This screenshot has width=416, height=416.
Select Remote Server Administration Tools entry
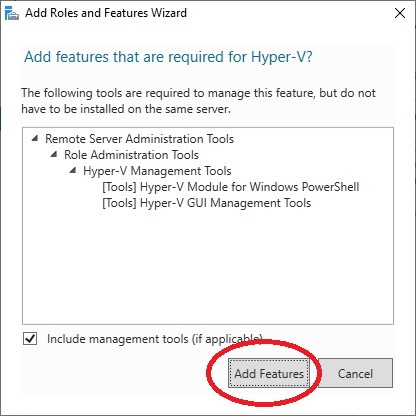point(139,139)
